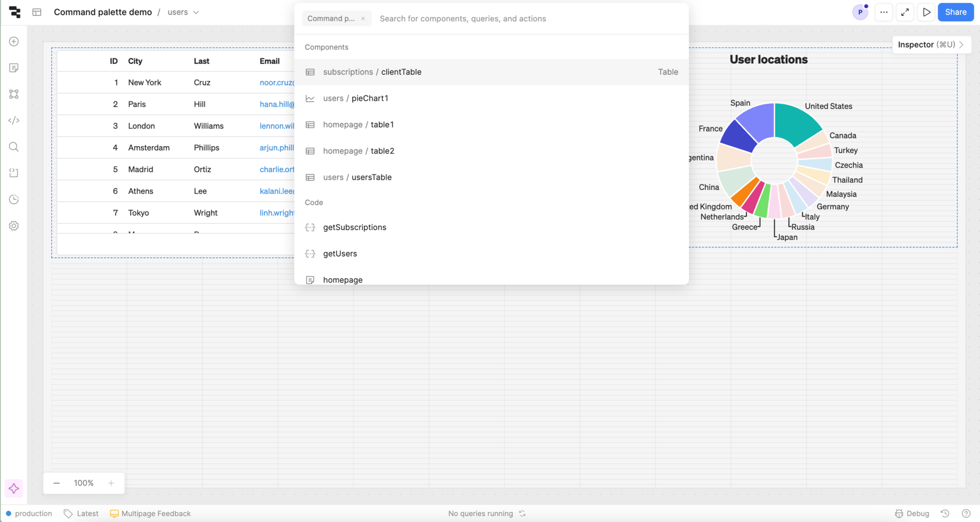Toggle the left panel layout icon
980x522 pixels.
pyautogui.click(x=37, y=12)
